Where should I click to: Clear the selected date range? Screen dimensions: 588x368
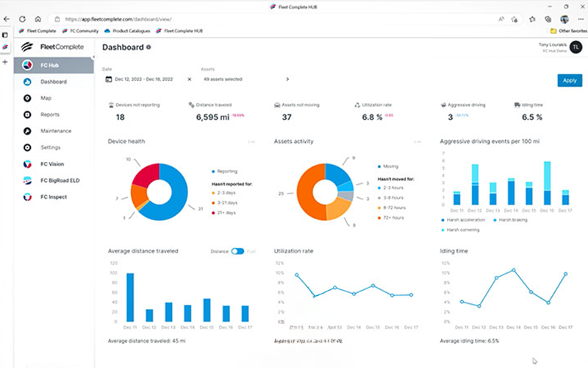pos(189,79)
